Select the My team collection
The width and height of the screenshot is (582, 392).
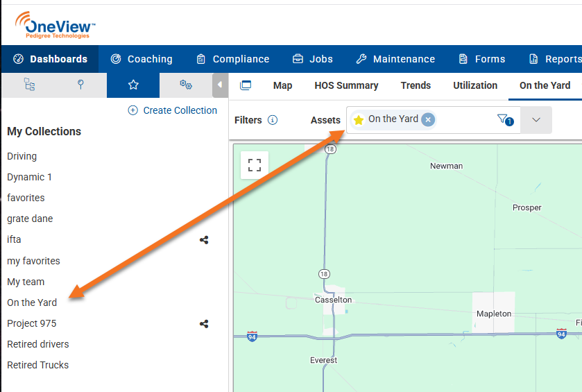coord(26,282)
